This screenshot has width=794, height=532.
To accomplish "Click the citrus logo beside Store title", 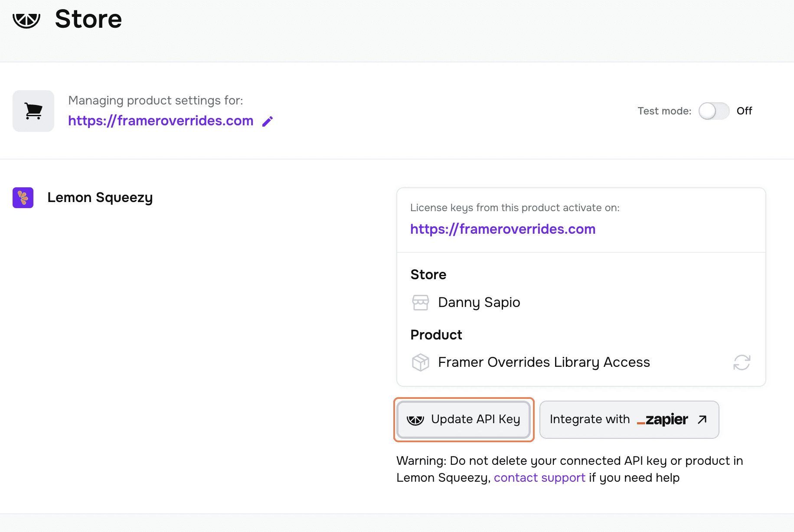I will [x=26, y=20].
